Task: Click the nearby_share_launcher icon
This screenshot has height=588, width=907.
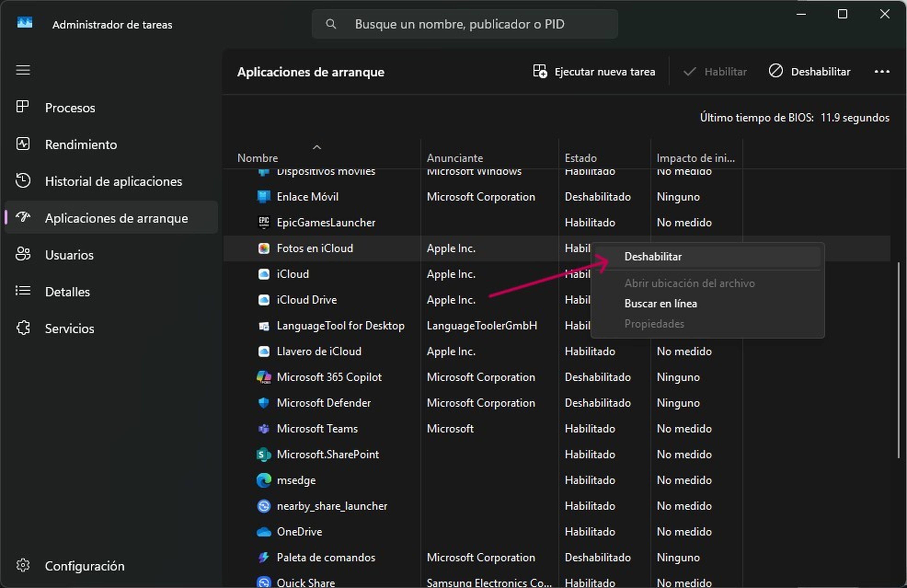Action: [264, 506]
